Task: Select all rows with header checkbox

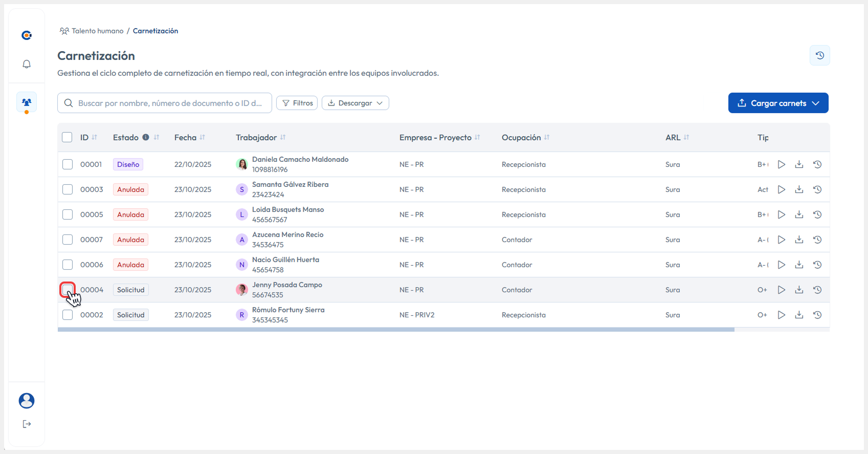Action: pyautogui.click(x=67, y=137)
